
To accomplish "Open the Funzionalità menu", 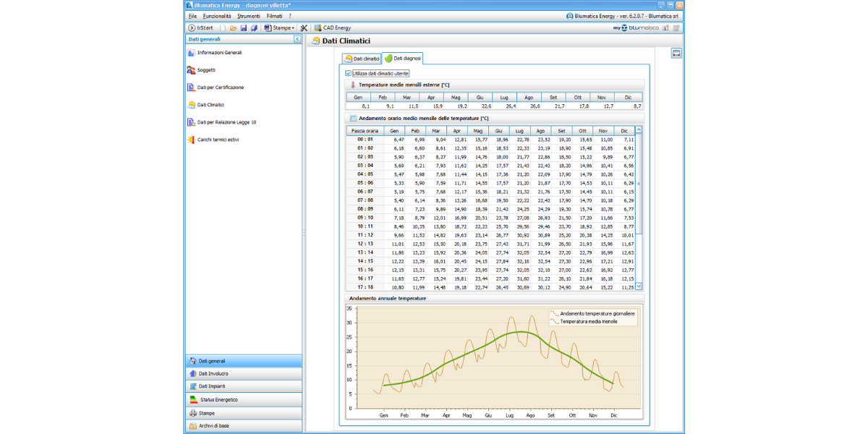I will pos(217,15).
